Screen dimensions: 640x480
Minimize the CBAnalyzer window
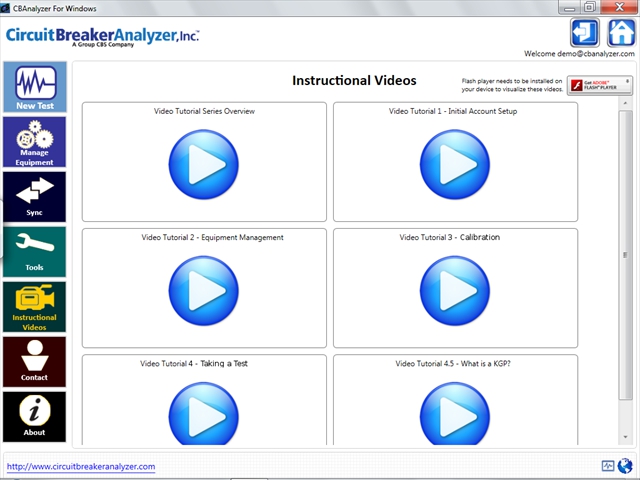(569, 7)
